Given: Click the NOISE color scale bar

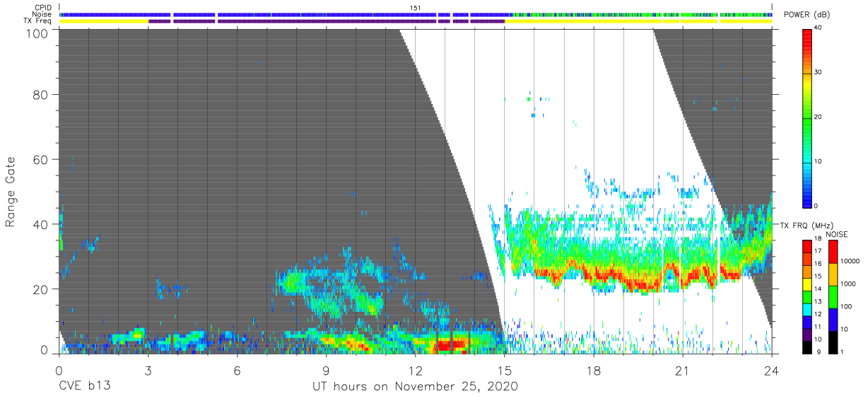Looking at the screenshot, I should [832, 297].
